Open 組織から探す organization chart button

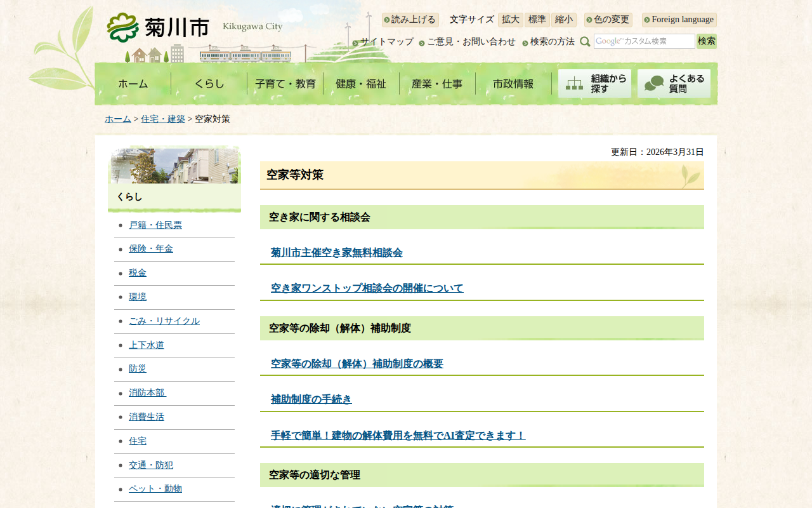click(594, 84)
